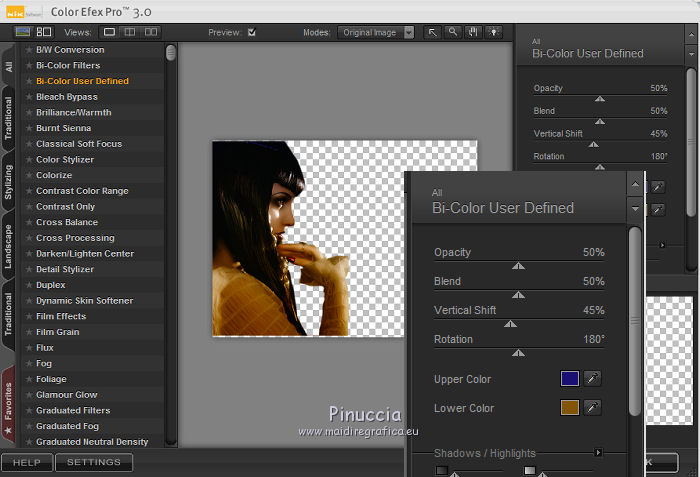
Task: Toggle favorite star for Film Grain
Action: [x=29, y=332]
